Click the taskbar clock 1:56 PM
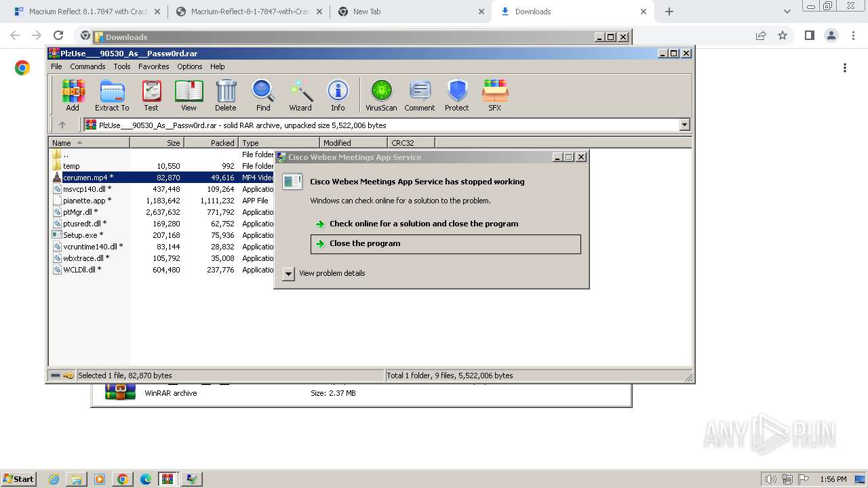The height and width of the screenshot is (488, 868). click(x=833, y=479)
